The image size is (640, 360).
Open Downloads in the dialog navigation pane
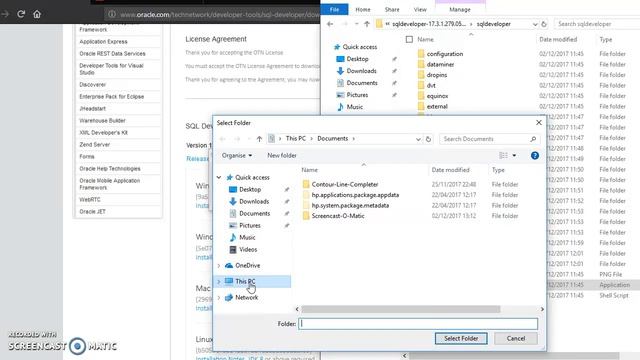click(254, 201)
